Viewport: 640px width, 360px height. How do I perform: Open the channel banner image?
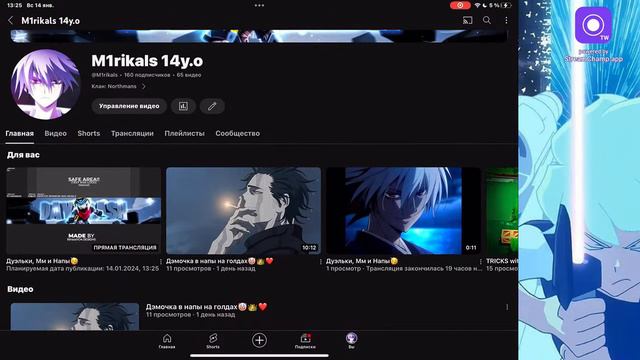click(x=259, y=36)
